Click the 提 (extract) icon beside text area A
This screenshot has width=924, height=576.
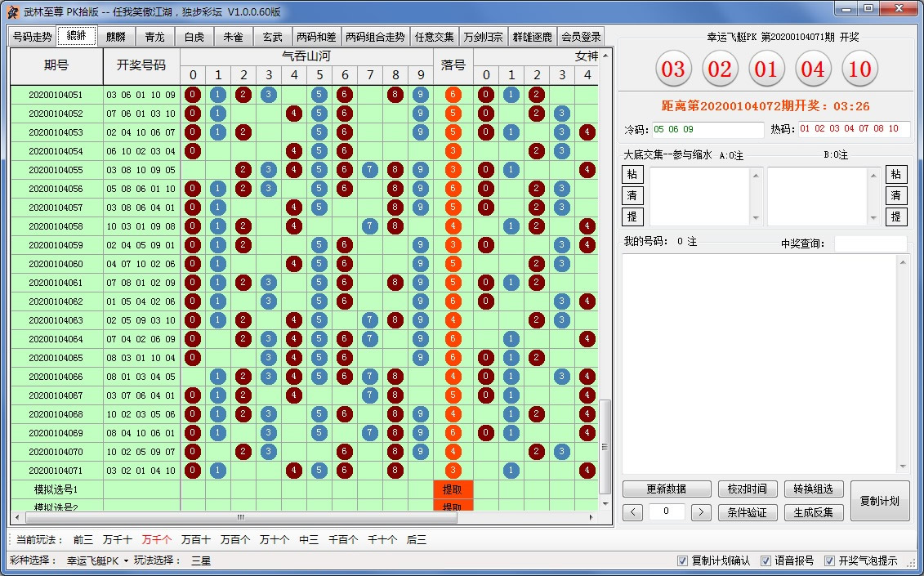(632, 215)
